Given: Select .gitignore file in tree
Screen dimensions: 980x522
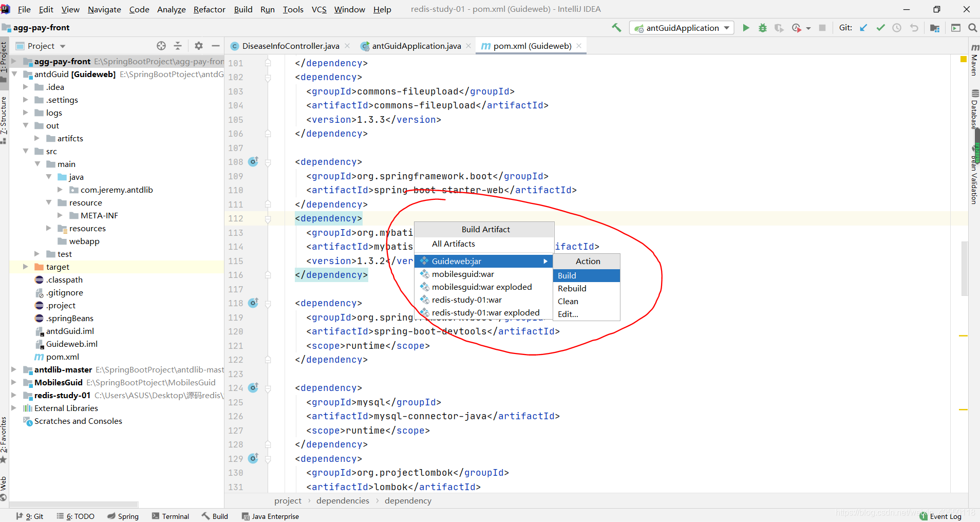Looking at the screenshot, I should [64, 292].
